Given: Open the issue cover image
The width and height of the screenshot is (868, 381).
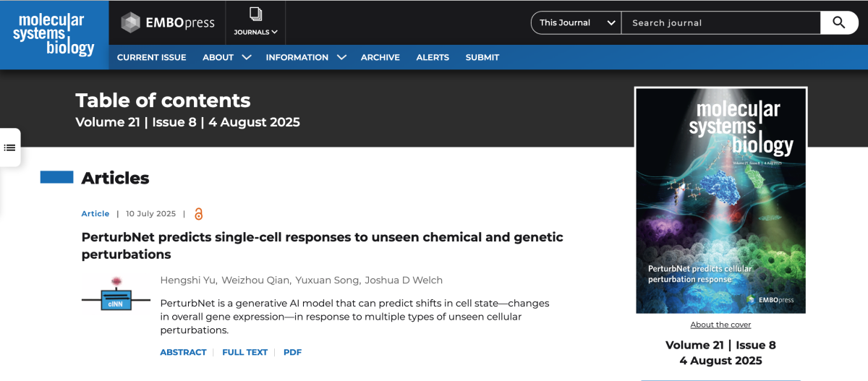Looking at the screenshot, I should tap(720, 200).
